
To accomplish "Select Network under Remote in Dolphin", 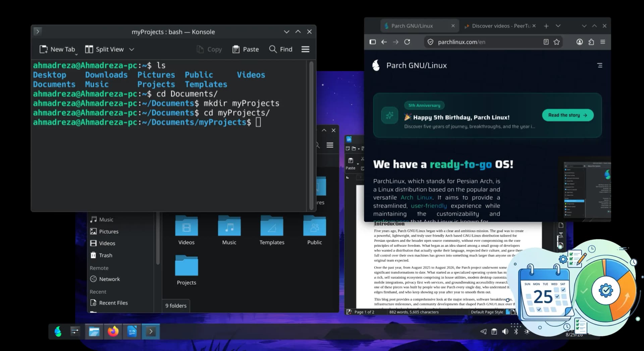I will [105, 279].
